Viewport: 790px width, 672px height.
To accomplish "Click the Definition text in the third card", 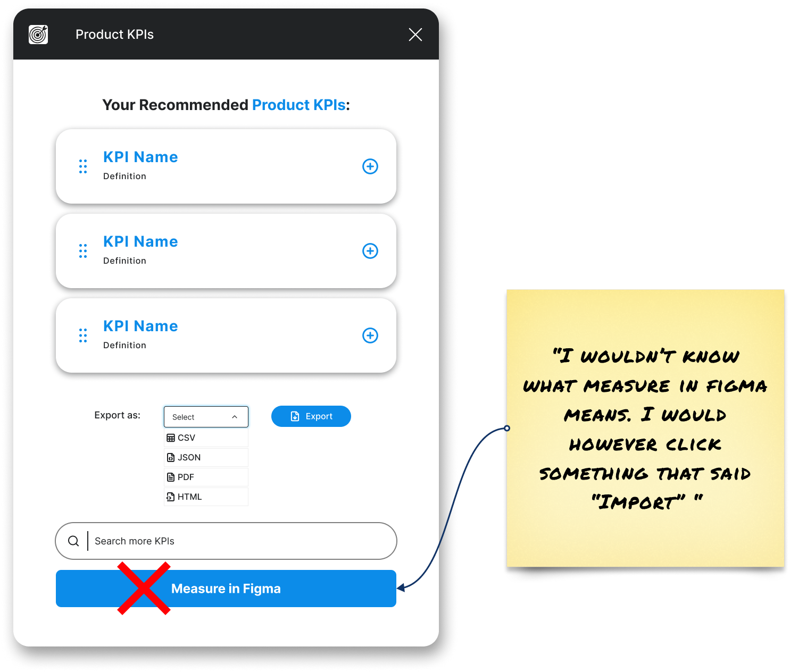I will (124, 345).
